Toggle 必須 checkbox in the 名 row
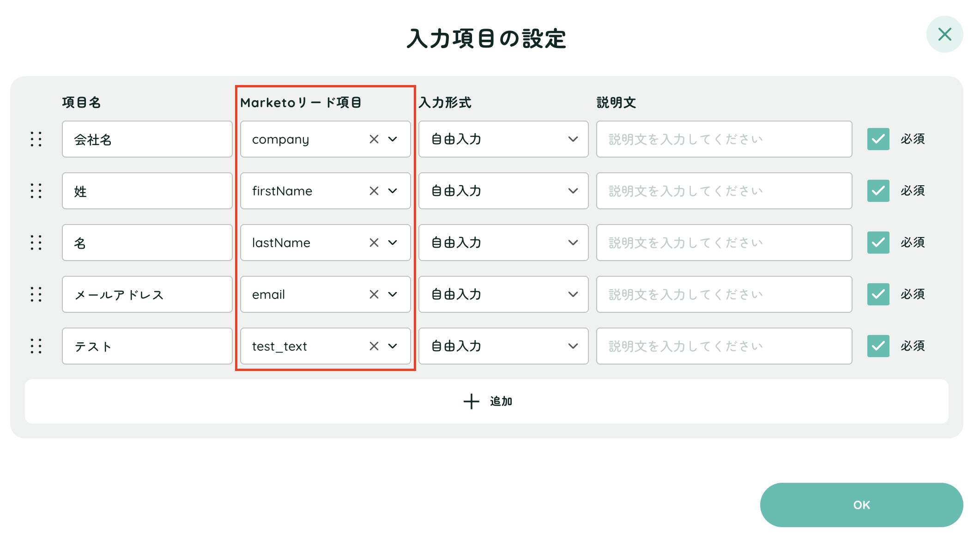Screen dimensions: 980x535 (x=878, y=243)
